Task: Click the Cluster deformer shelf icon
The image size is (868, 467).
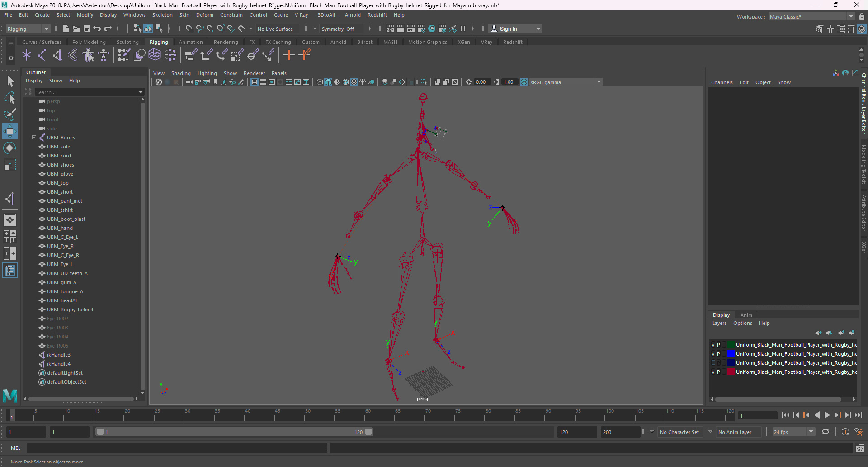Action: coord(170,55)
